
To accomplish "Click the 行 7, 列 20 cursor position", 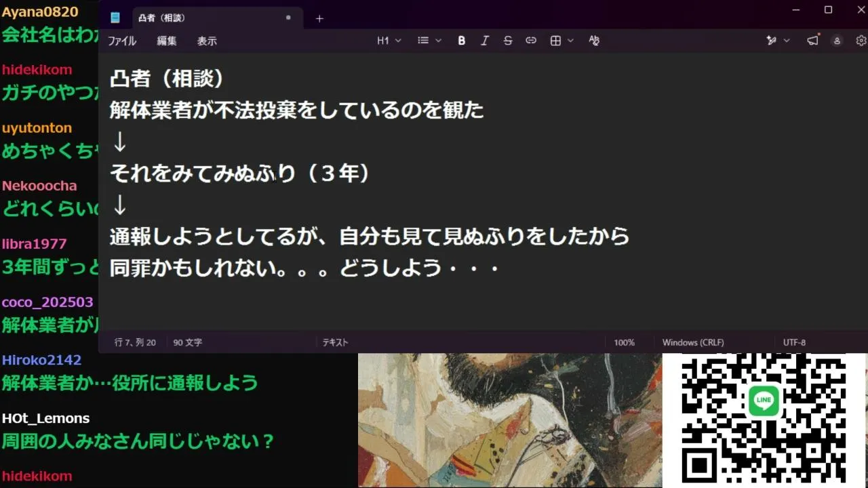I will coord(135,342).
